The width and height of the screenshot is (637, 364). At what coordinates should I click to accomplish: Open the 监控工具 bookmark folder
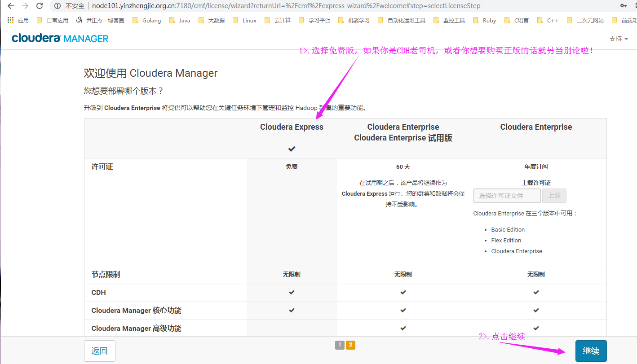point(449,20)
